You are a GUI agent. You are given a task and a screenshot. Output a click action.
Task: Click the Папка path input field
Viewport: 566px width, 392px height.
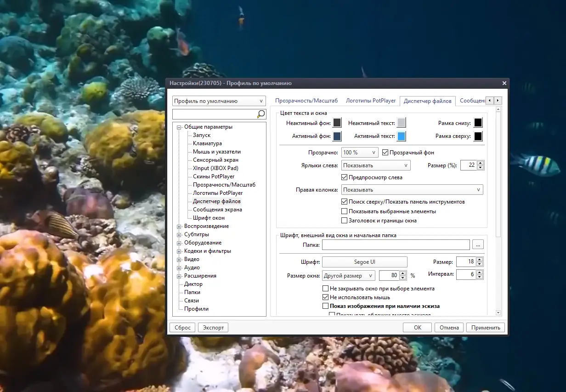point(396,245)
